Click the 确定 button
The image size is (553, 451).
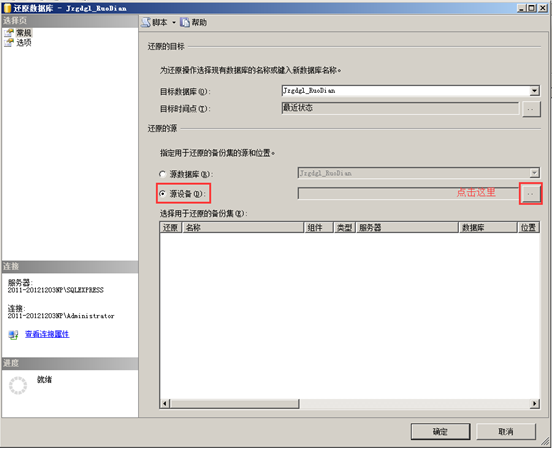pos(440,432)
